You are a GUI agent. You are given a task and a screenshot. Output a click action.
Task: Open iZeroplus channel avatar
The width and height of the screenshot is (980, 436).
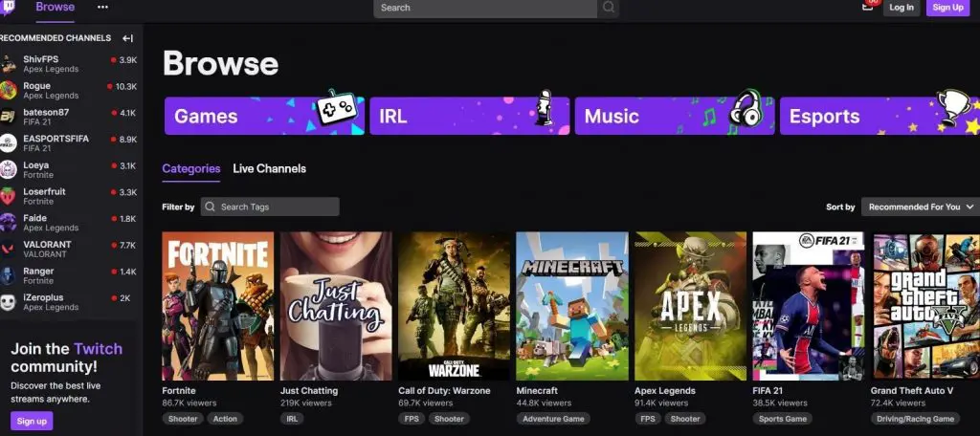pyautogui.click(x=8, y=302)
